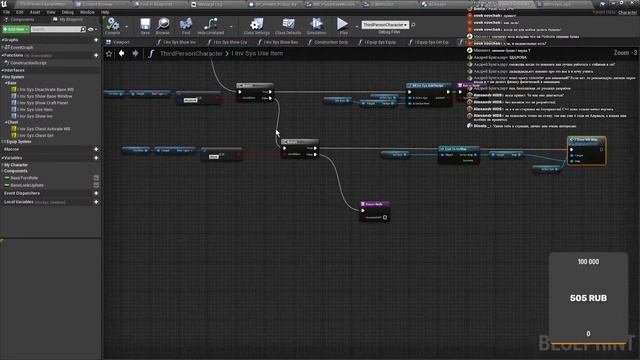Add a new function with Functions plus
The width and height of the screenshot is (640, 360).
coord(96,55)
